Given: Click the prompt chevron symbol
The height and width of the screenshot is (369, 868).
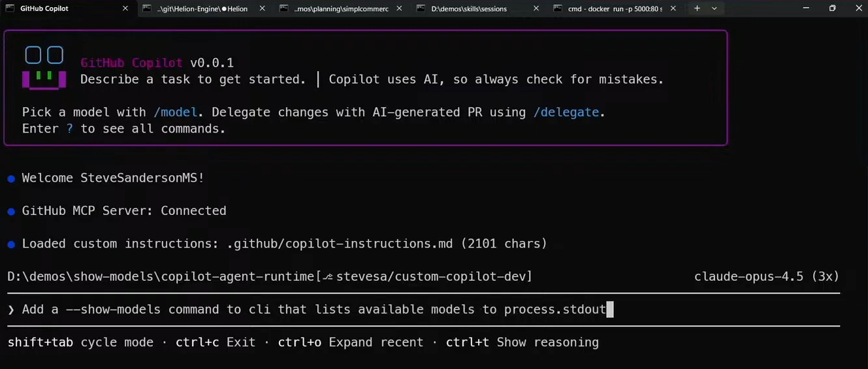Looking at the screenshot, I should (x=11, y=310).
